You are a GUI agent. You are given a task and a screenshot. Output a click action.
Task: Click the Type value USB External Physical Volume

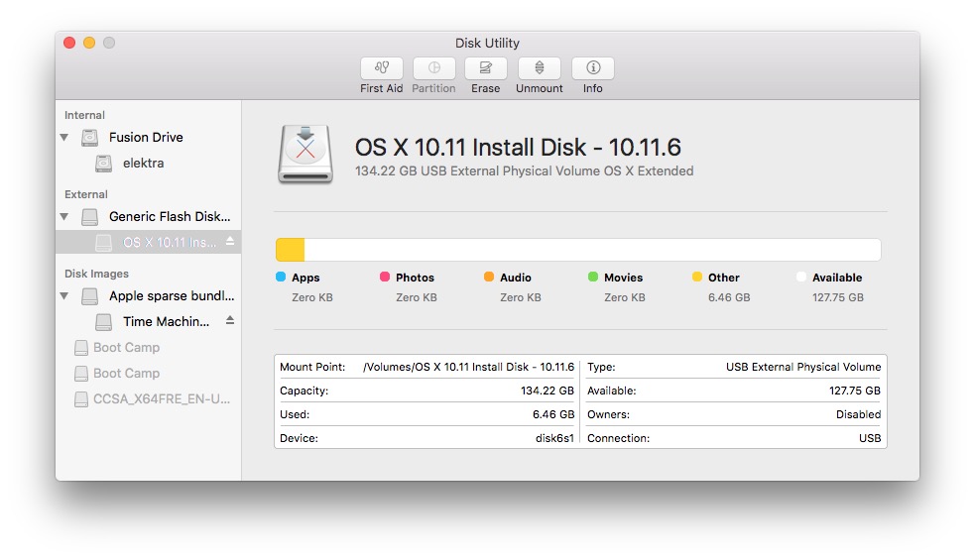click(803, 368)
